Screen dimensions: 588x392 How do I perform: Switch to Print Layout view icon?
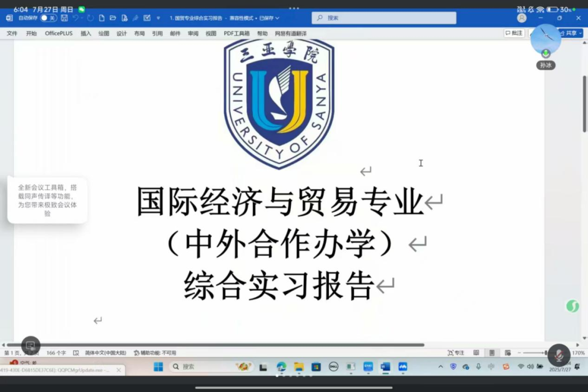tap(492, 353)
